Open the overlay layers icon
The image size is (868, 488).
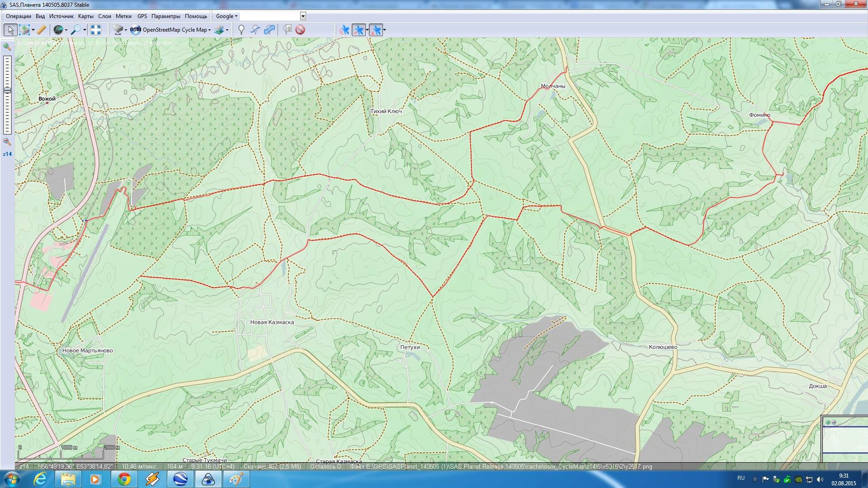[219, 30]
